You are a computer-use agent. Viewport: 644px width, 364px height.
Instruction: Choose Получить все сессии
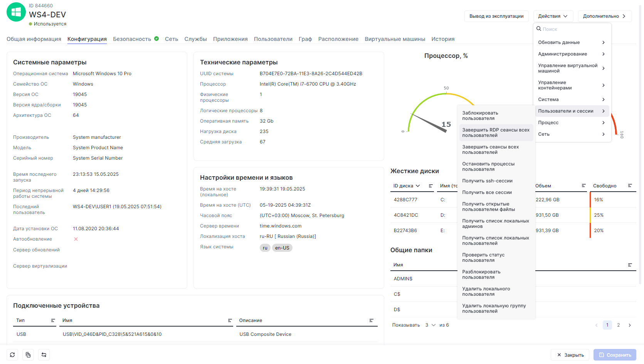[x=496, y=192]
